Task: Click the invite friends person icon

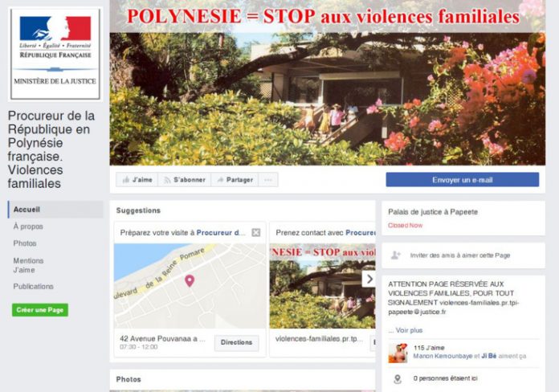Action: (x=396, y=255)
